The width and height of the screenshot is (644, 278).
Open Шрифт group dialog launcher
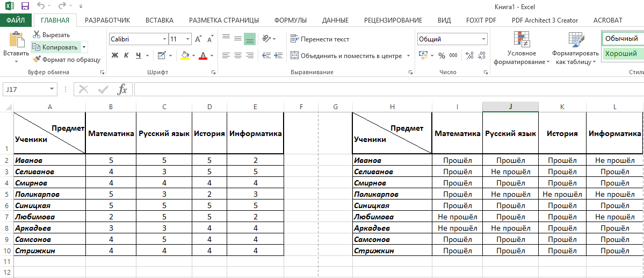point(213,73)
